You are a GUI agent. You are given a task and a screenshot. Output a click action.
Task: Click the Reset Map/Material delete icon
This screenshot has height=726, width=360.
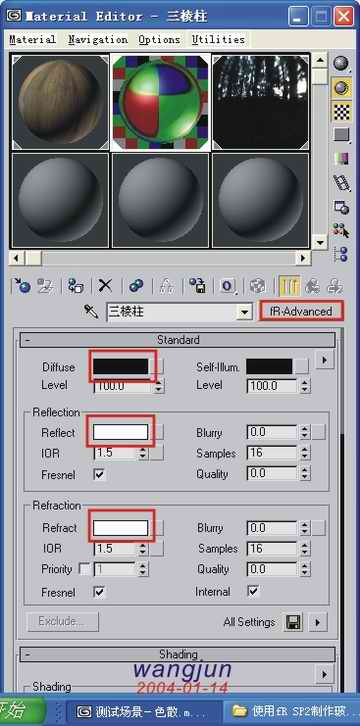click(105, 286)
